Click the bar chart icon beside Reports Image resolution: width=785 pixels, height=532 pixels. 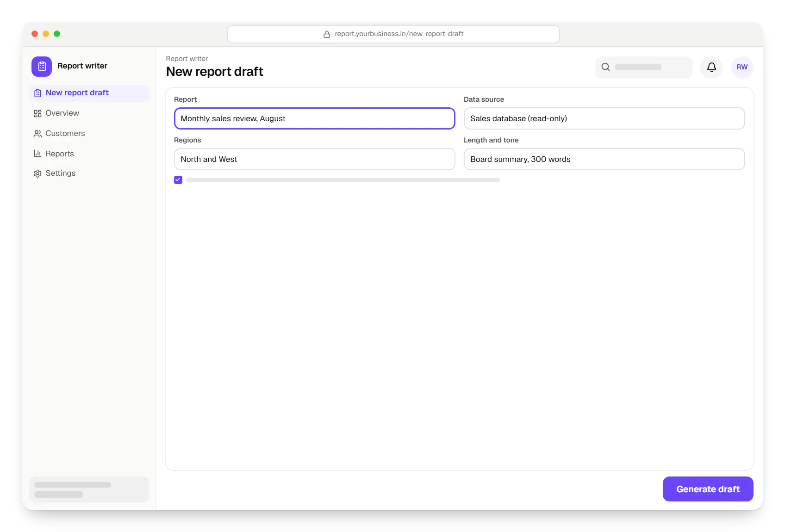pyautogui.click(x=38, y=154)
